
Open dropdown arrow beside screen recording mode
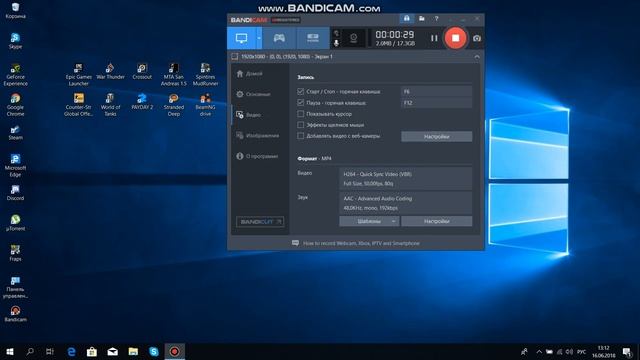coord(259,38)
